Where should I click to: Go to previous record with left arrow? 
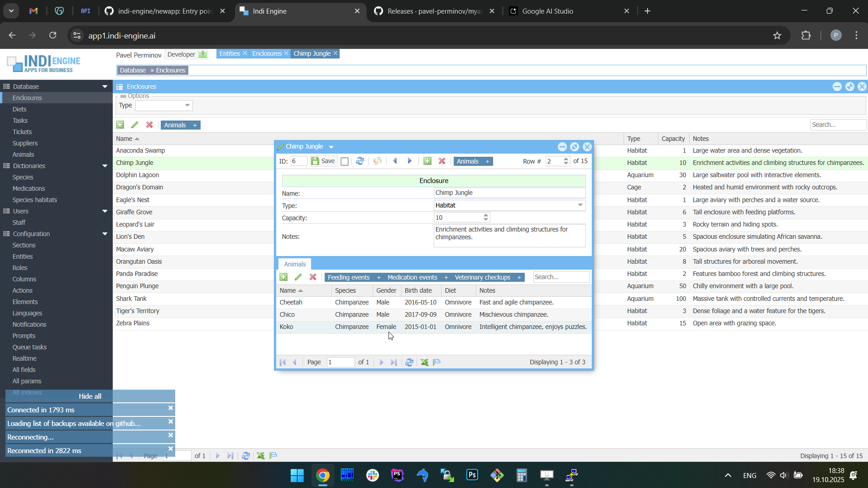click(x=395, y=161)
